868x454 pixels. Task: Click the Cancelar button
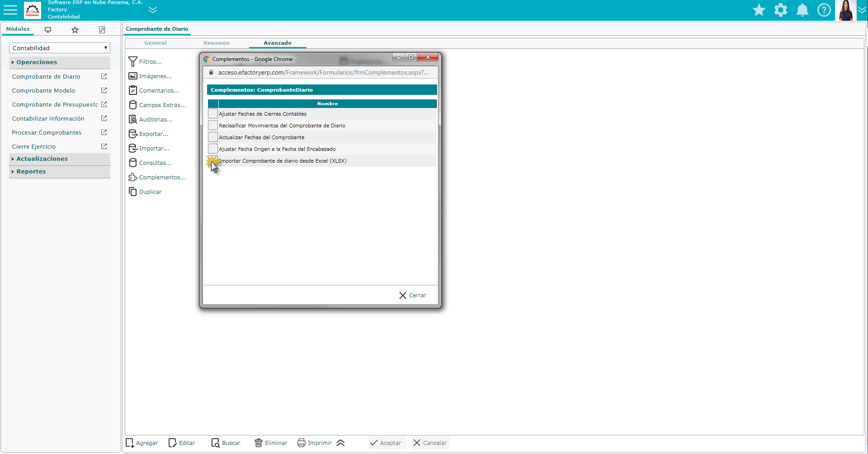430,443
